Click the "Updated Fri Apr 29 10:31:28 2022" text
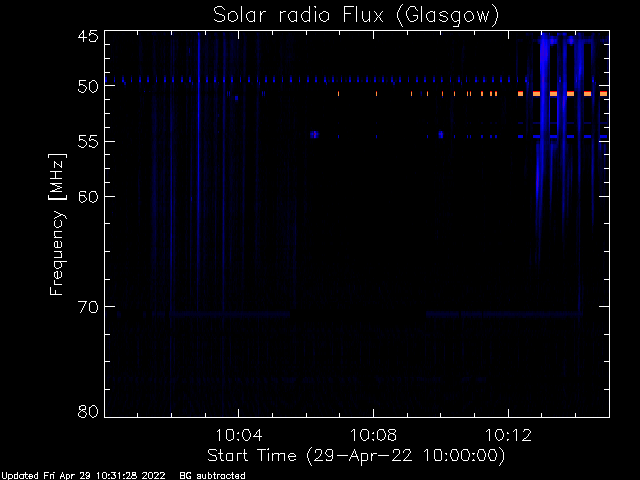 [84, 476]
